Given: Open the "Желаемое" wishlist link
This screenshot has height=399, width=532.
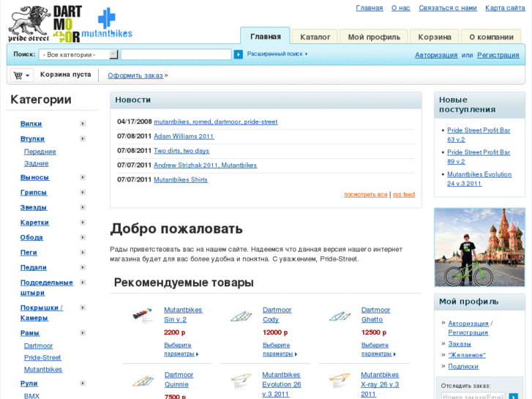Looking at the screenshot, I should pos(467,355).
